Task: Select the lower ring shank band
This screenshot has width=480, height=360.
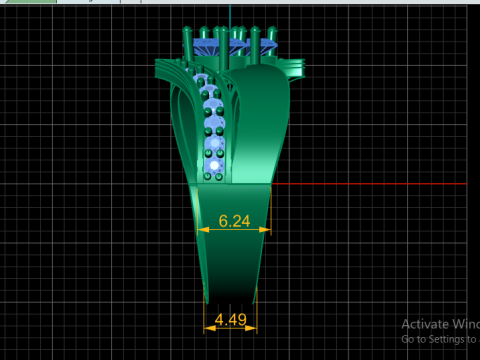Action: click(231, 243)
